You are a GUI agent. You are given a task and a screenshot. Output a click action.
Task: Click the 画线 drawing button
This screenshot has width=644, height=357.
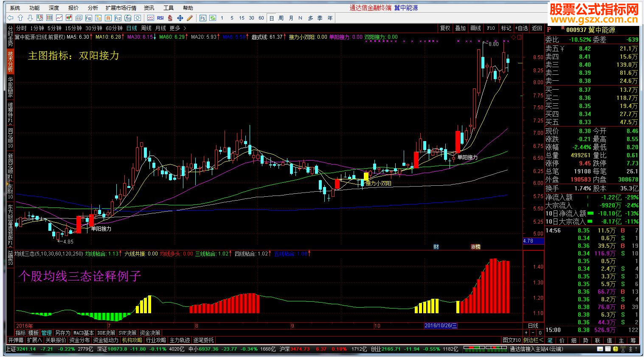click(x=476, y=28)
